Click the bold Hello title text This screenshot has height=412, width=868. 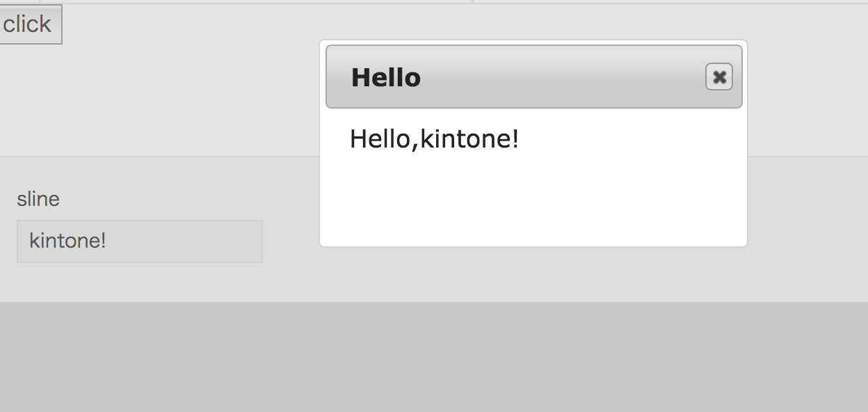click(x=386, y=77)
